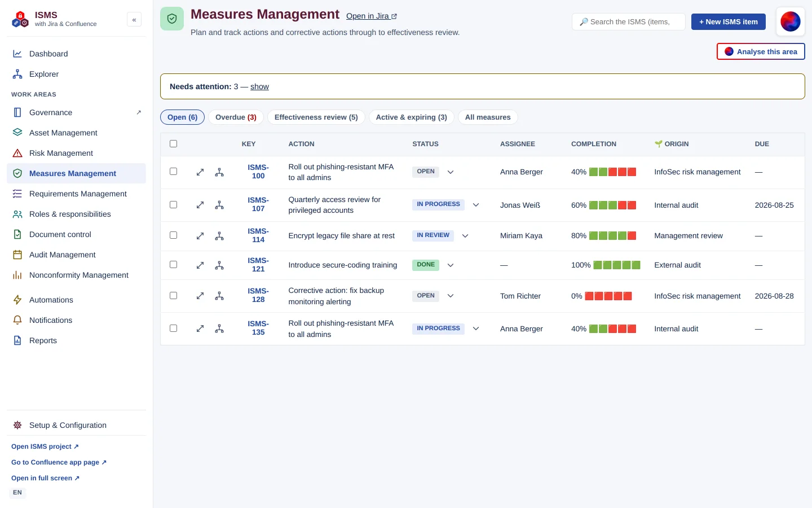
Task: Click the Document control file icon
Action: (x=17, y=234)
